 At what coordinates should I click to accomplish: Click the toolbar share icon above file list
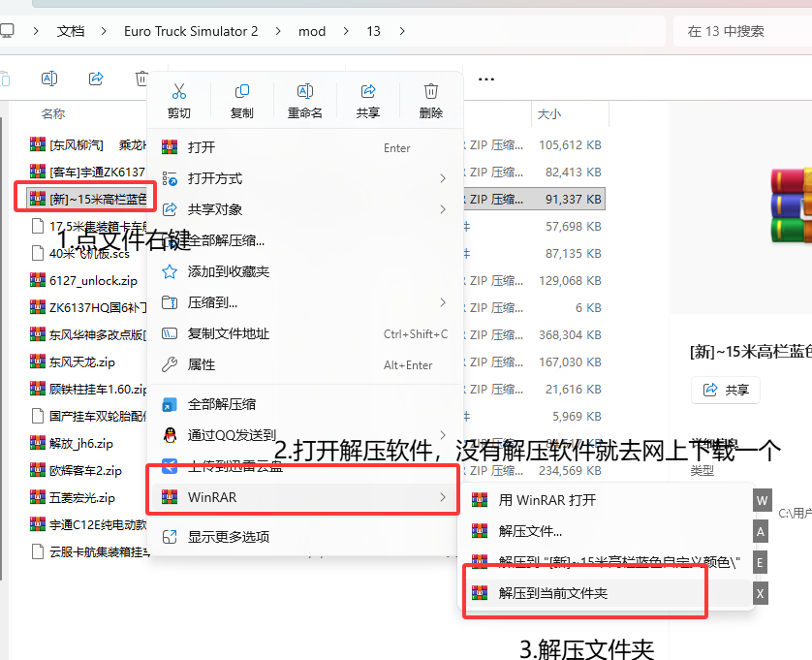coord(96,79)
